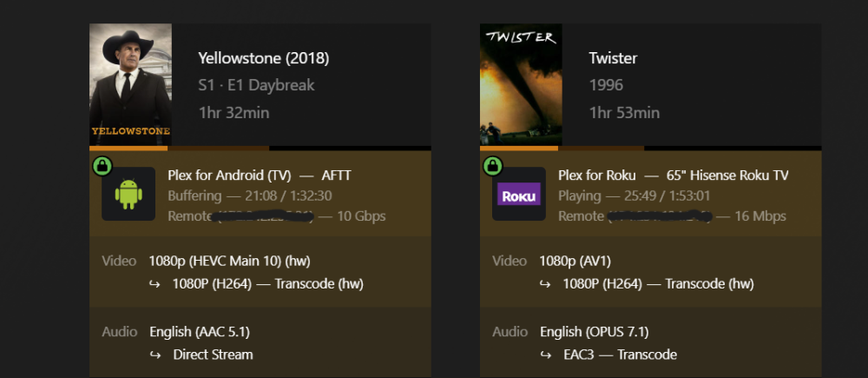
Task: Click the Yellowstone playback progress bar
Action: click(x=260, y=148)
